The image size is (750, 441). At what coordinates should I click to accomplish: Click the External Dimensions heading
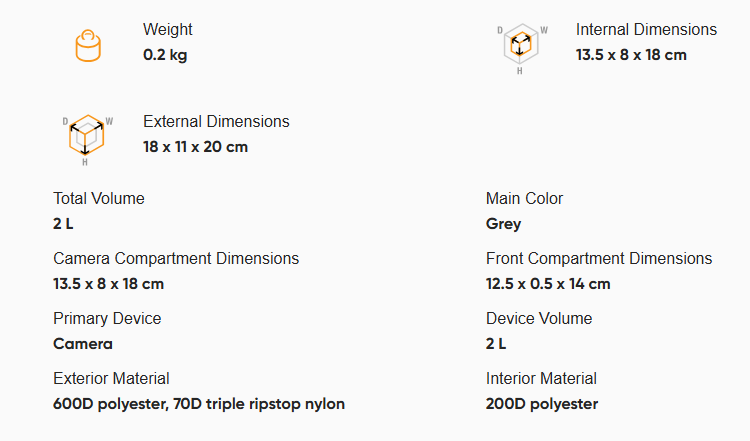point(216,121)
